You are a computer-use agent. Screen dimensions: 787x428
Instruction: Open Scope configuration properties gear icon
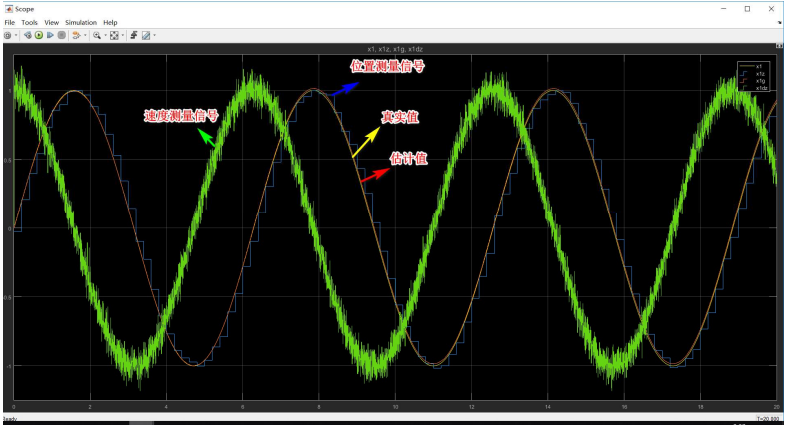[x=8, y=35]
